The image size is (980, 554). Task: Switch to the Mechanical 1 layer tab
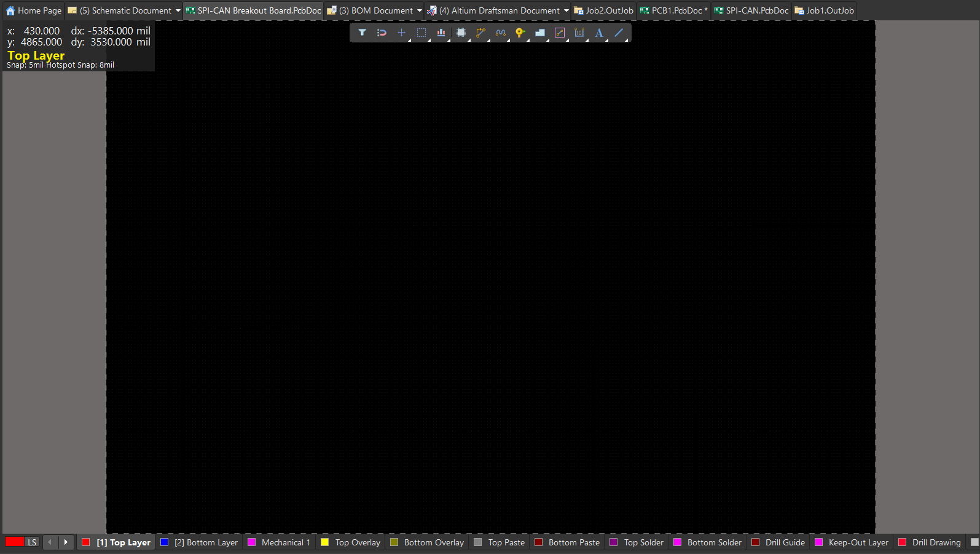pos(279,542)
